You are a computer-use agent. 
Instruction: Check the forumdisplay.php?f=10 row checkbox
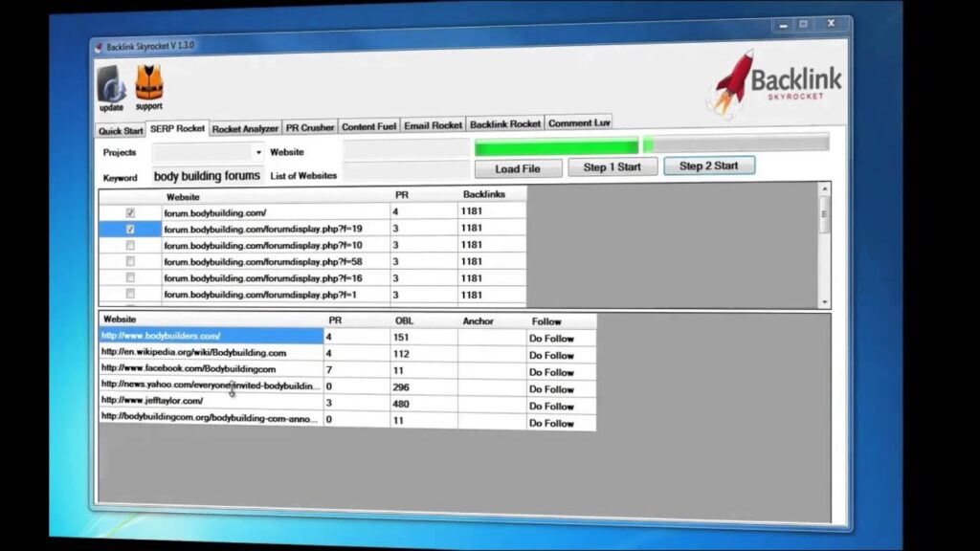tap(130, 246)
